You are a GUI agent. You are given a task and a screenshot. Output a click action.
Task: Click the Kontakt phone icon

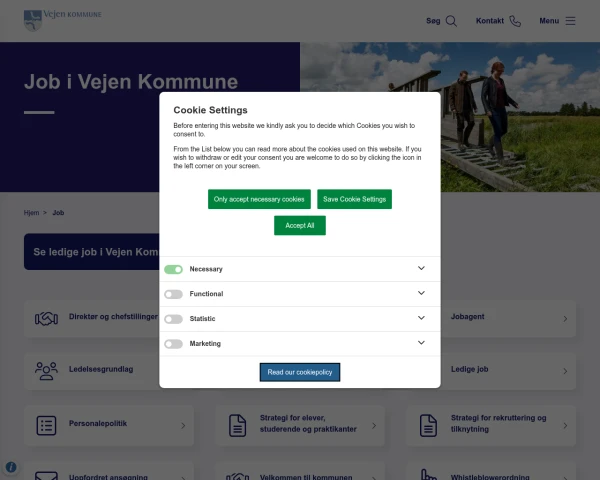point(515,21)
